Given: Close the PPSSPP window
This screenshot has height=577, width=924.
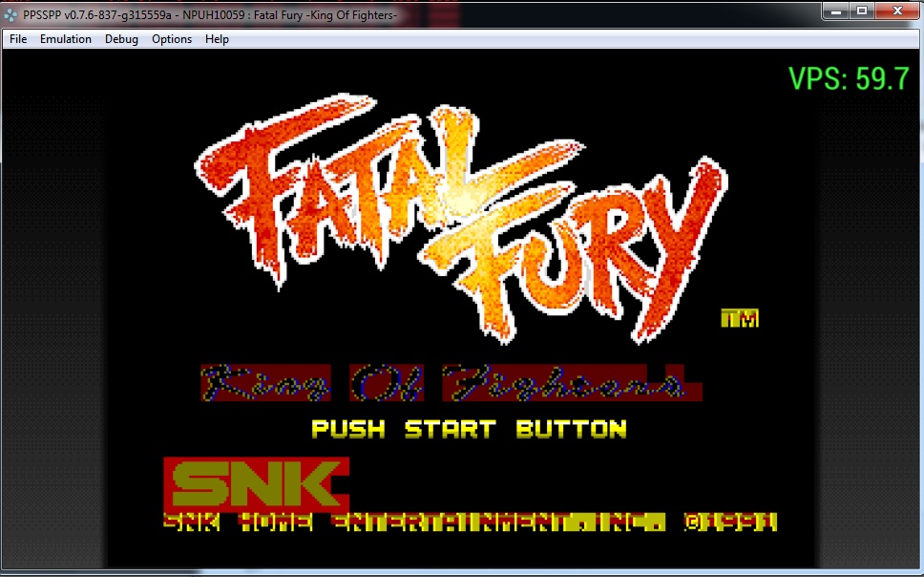Looking at the screenshot, I should pyautogui.click(x=896, y=11).
